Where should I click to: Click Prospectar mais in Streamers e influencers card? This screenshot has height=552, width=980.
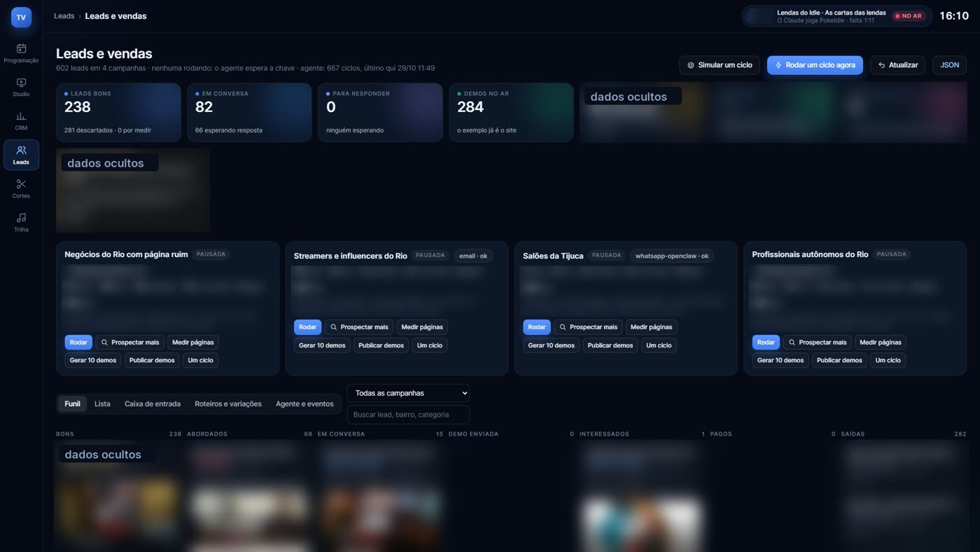point(359,327)
